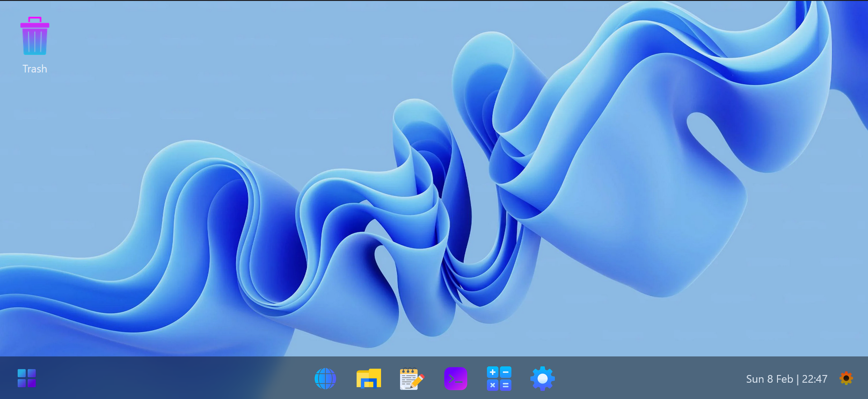
Task: Click the pencil on the notepad icon
Action: [418, 380]
